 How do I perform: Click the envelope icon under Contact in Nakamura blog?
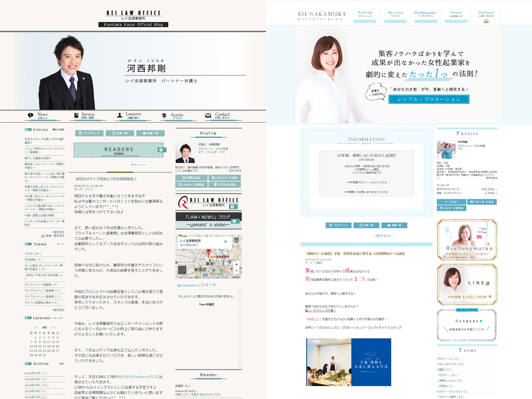[486, 21]
